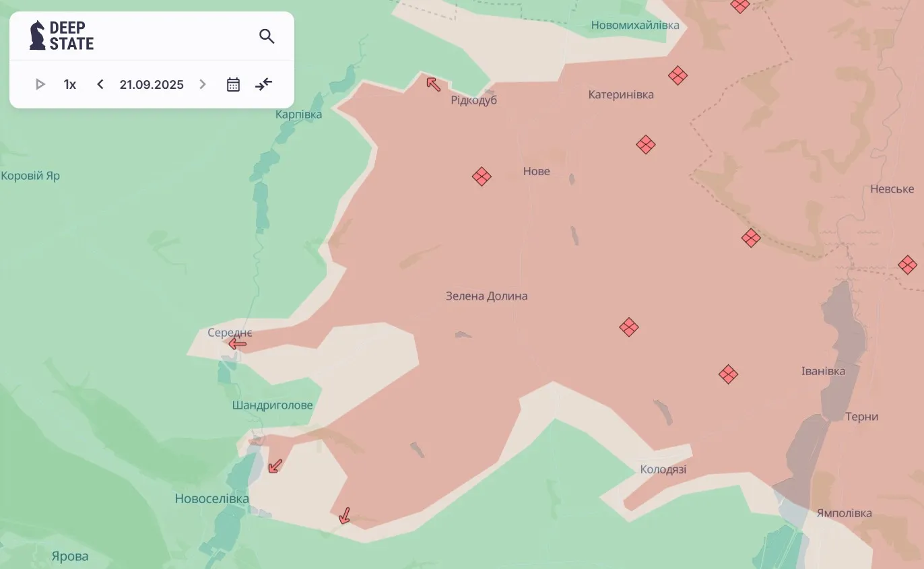Click the arrow northeast of Новоселівка
The image size is (924, 569).
[x=275, y=466]
